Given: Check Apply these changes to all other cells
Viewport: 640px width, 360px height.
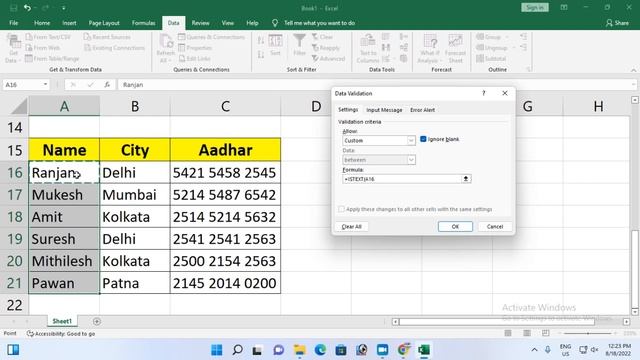Looking at the screenshot, I should click(x=341, y=209).
